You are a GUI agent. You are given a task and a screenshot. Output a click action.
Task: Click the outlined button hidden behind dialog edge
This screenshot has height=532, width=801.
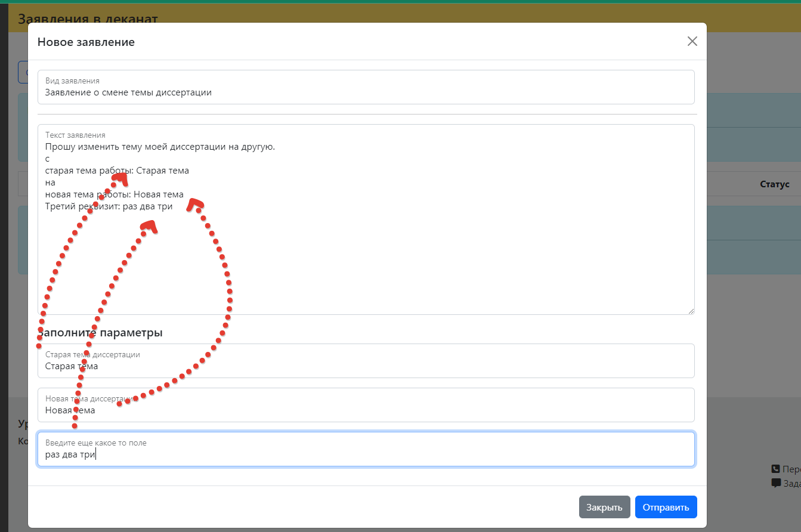pyautogui.click(x=23, y=72)
